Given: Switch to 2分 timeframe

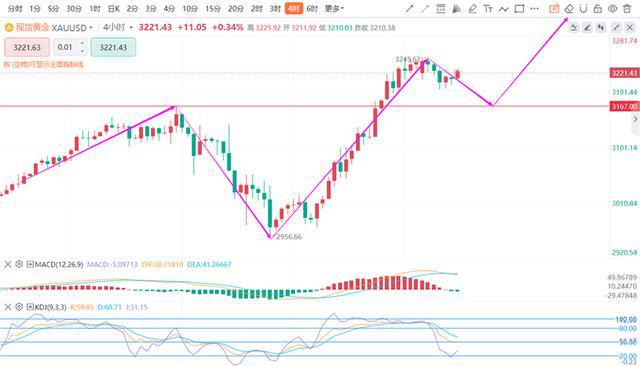Looking at the screenshot, I should coord(132,9).
